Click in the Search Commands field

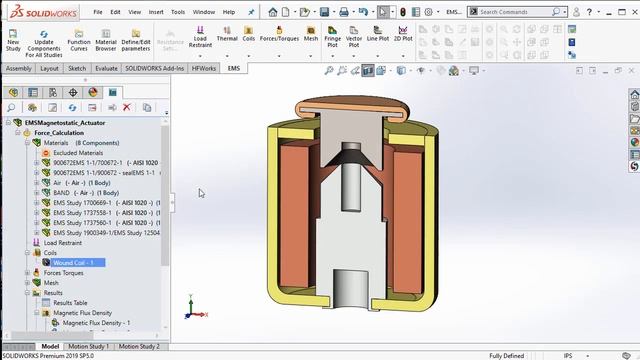514,12
